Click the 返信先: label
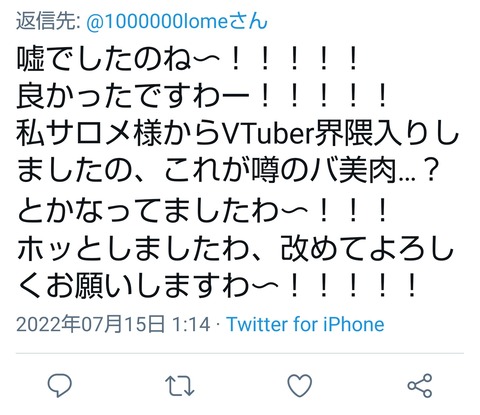Viewport: 480px width, 415px height. tap(48, 21)
